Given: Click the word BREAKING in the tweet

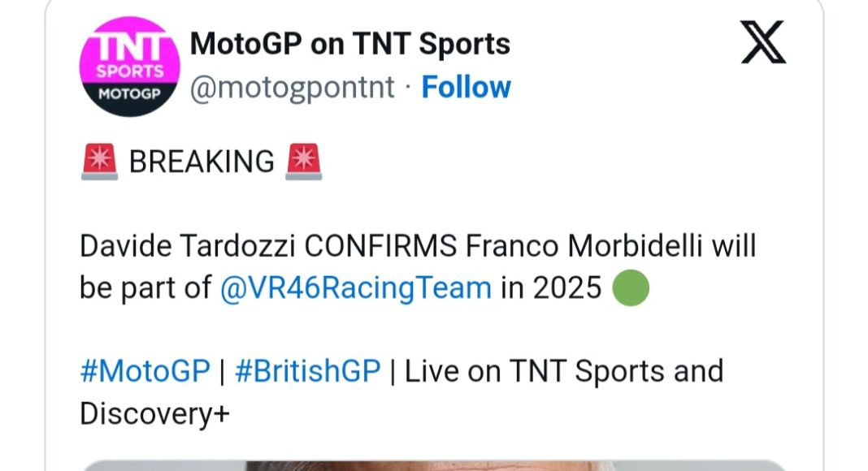Looking at the screenshot, I should click(x=202, y=162).
